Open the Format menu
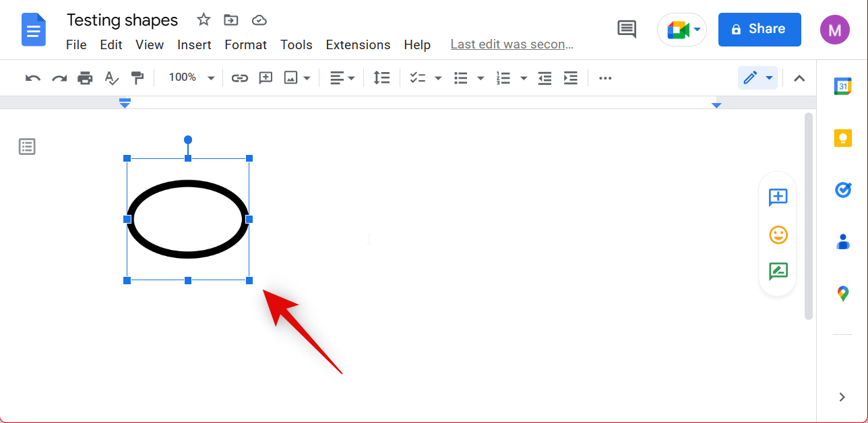 point(245,45)
